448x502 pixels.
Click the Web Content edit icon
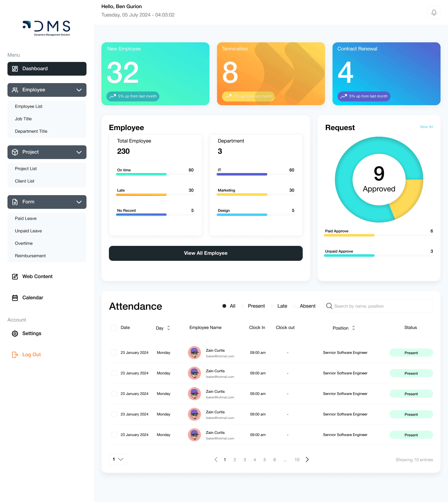(15, 277)
